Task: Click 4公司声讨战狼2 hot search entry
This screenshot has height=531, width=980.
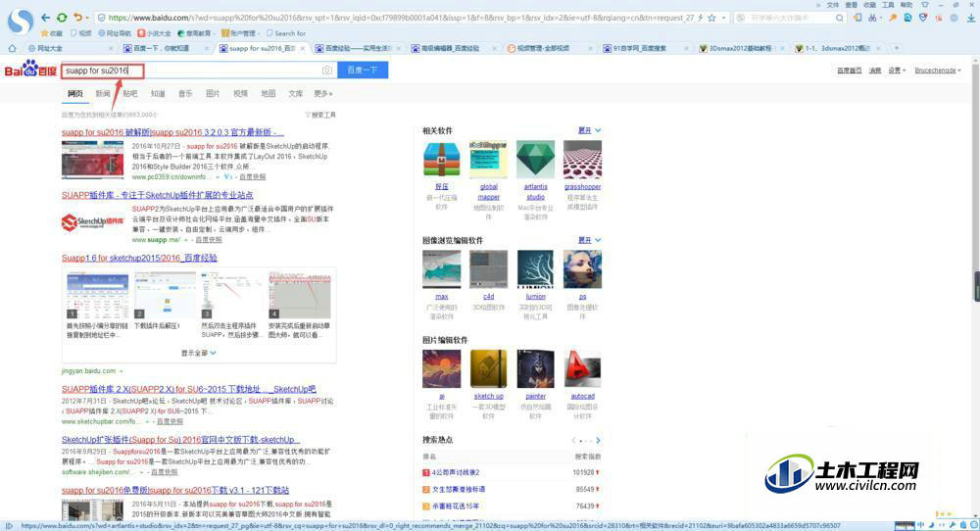Action: click(456, 472)
